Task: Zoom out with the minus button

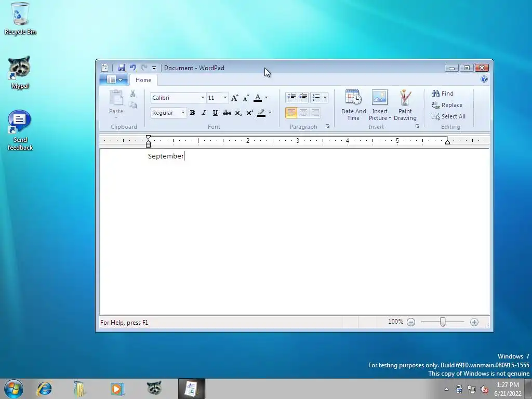Action: point(411,322)
